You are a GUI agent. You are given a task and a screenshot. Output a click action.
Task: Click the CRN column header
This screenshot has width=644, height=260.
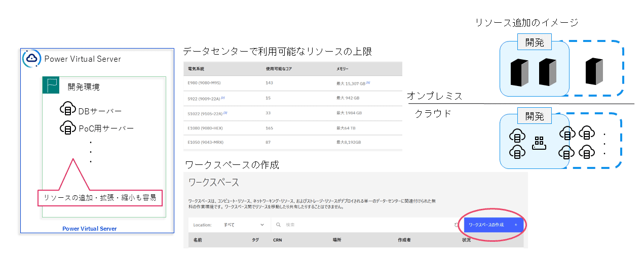pyautogui.click(x=277, y=240)
